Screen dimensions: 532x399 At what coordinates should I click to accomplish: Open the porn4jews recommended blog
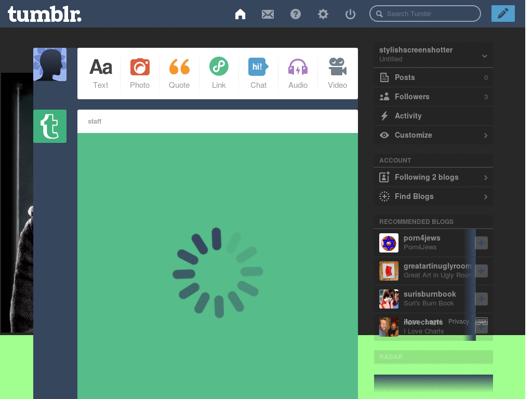422,238
